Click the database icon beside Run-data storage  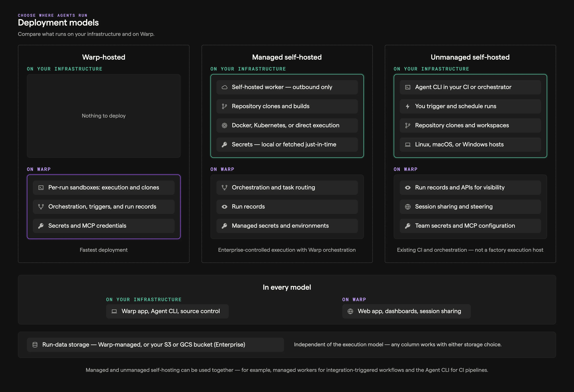tap(35, 345)
